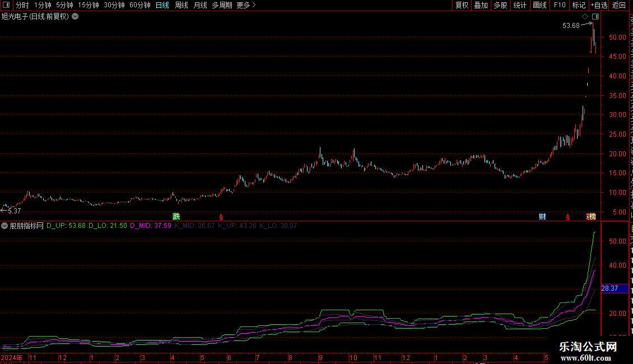Screen dimensions: 633x364
Task: Click the 20.00 label on indicator axis
Action: (x=618, y=313)
